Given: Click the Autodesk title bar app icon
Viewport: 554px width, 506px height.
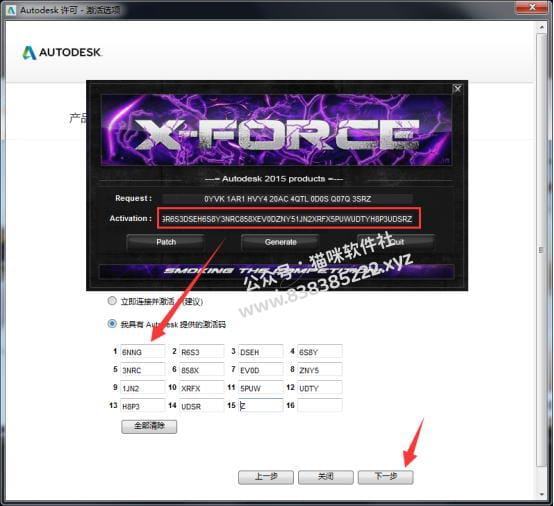Looking at the screenshot, I should point(11,10).
